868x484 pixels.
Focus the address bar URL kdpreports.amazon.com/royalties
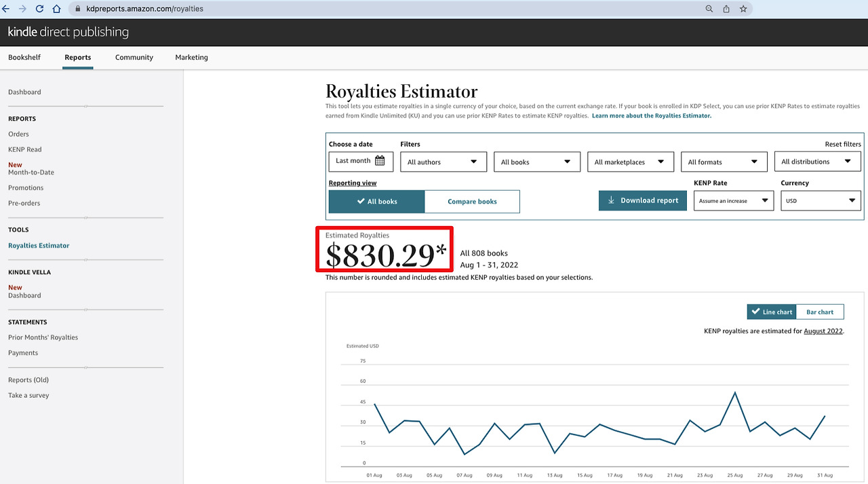click(144, 9)
